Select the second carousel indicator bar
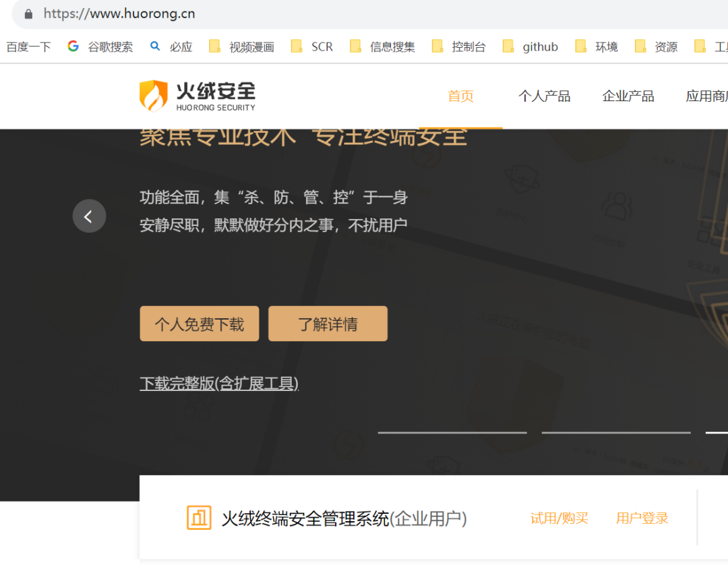The image size is (728, 569). 615,433
